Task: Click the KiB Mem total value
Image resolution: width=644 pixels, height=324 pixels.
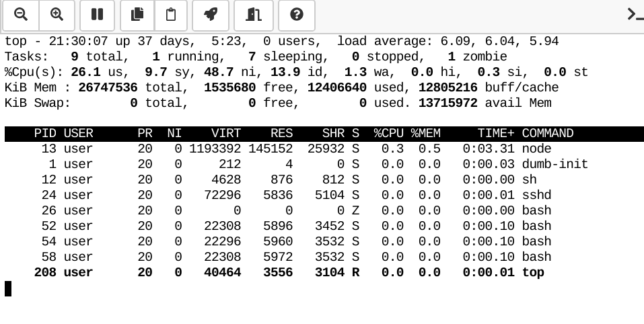Action: tap(108, 87)
